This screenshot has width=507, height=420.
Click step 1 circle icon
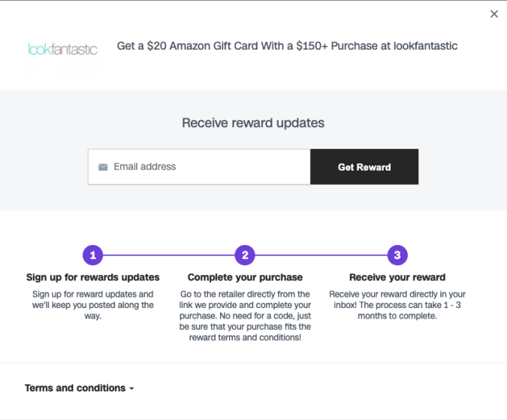click(92, 255)
